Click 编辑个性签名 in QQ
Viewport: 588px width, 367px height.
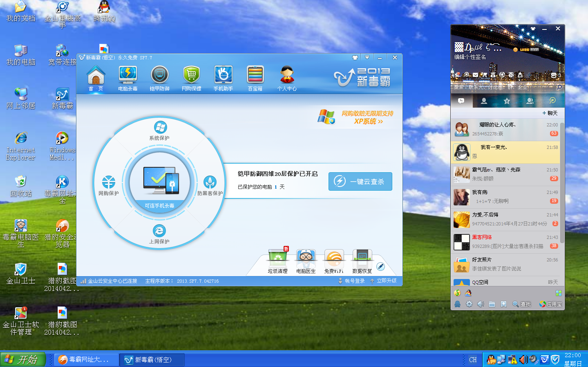point(470,57)
